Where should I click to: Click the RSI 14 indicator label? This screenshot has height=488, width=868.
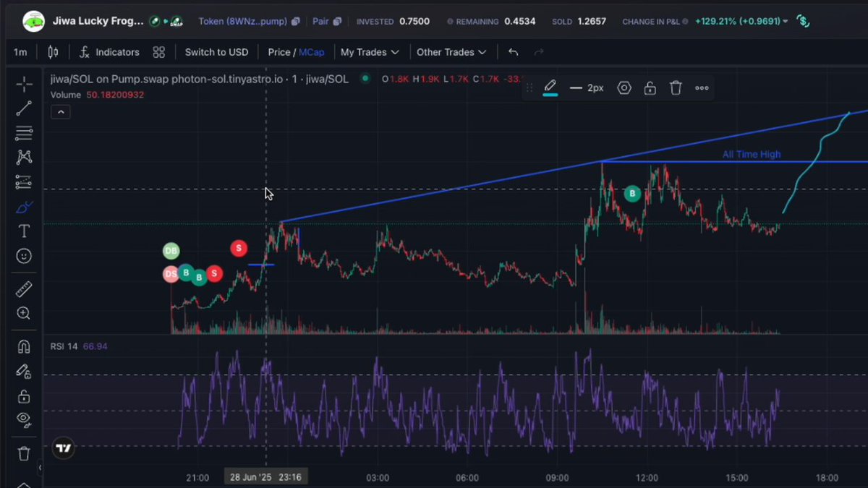(x=64, y=347)
